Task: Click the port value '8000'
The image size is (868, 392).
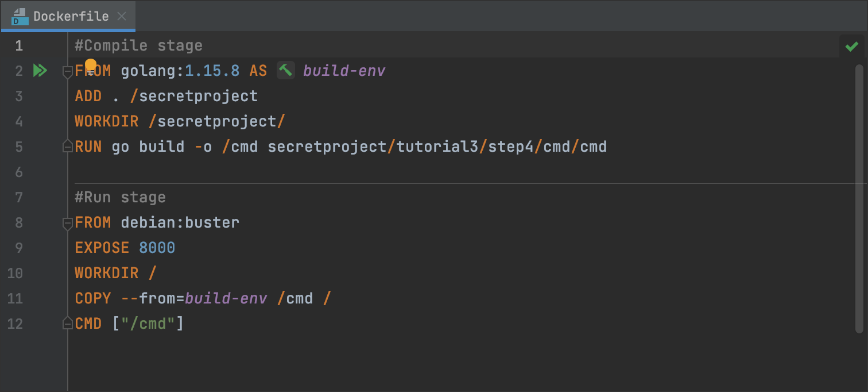Action: click(x=157, y=248)
